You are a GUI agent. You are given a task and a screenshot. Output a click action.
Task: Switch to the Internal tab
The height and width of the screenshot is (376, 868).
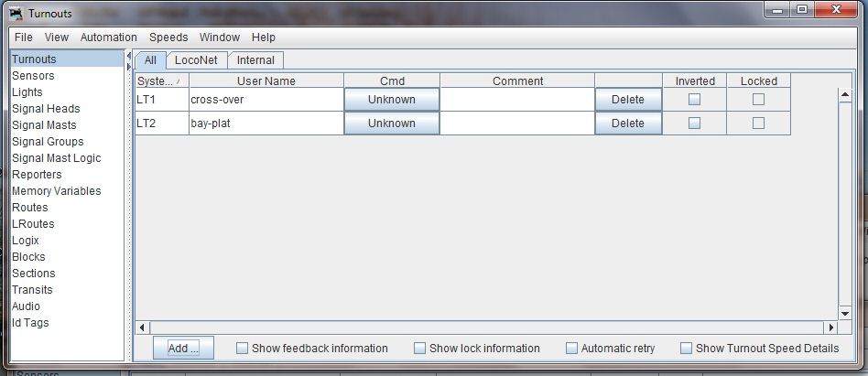pyautogui.click(x=255, y=60)
